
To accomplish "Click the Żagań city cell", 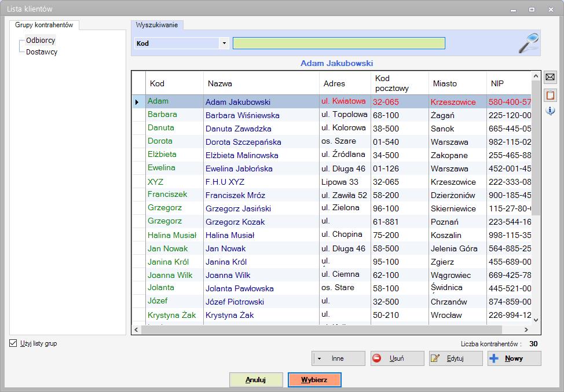I will pyautogui.click(x=457, y=115).
